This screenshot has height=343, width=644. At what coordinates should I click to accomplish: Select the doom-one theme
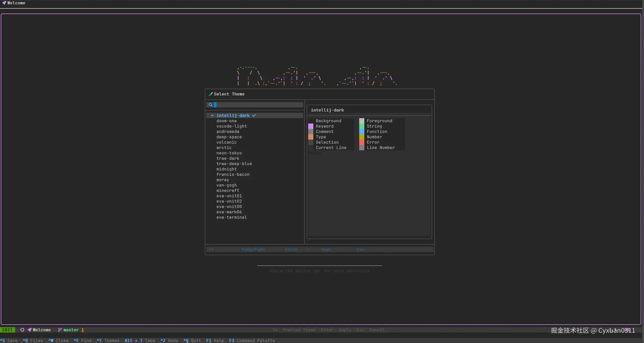[226, 121]
